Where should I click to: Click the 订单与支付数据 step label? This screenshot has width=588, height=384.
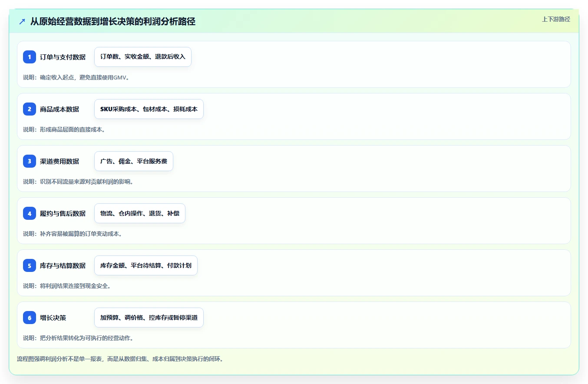[x=63, y=57]
